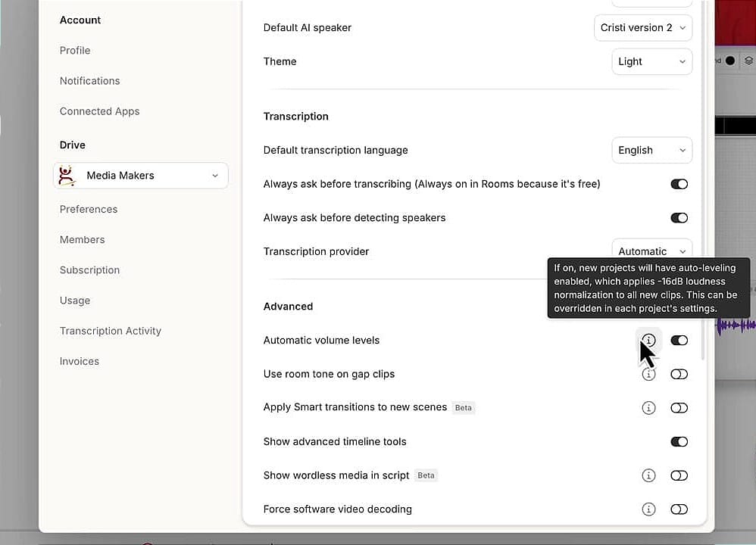Click the info icon beside Show wordless media in script
The width and height of the screenshot is (756, 545).
pos(648,475)
